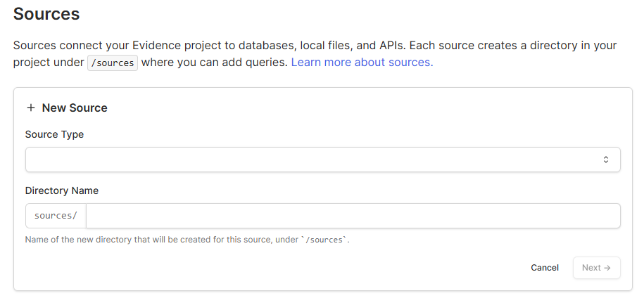Click the Next button
Screen dimensions: 644x298
point(596,268)
